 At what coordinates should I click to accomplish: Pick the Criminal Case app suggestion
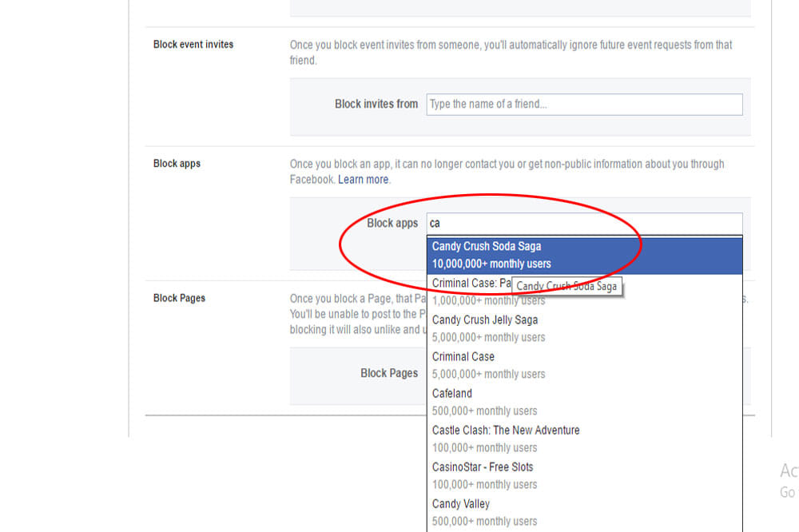585,365
